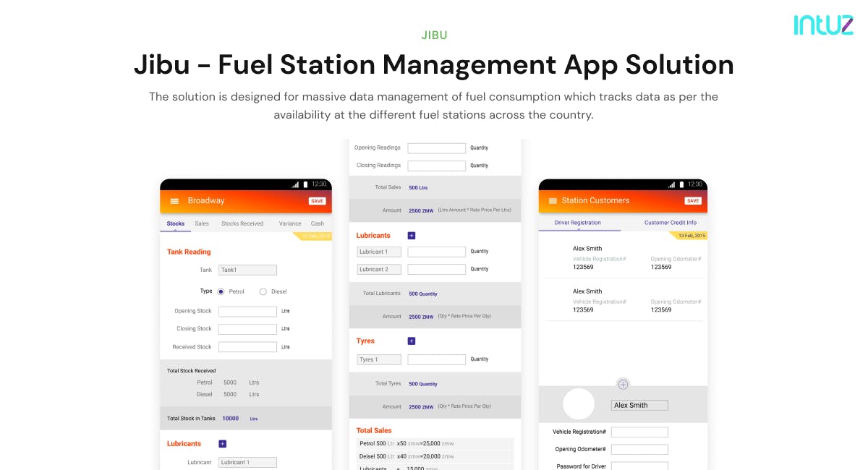This screenshot has width=868, height=470.
Task: Add a lubricant using the middle screen's plus icon
Action: 411,235
